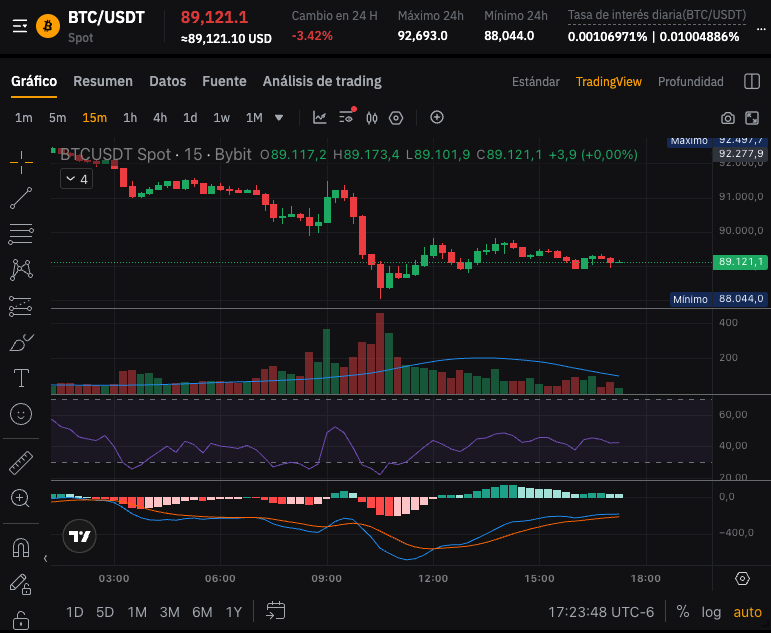This screenshot has width=771, height=633.
Task: Select the 3M date range
Action: [169, 612]
